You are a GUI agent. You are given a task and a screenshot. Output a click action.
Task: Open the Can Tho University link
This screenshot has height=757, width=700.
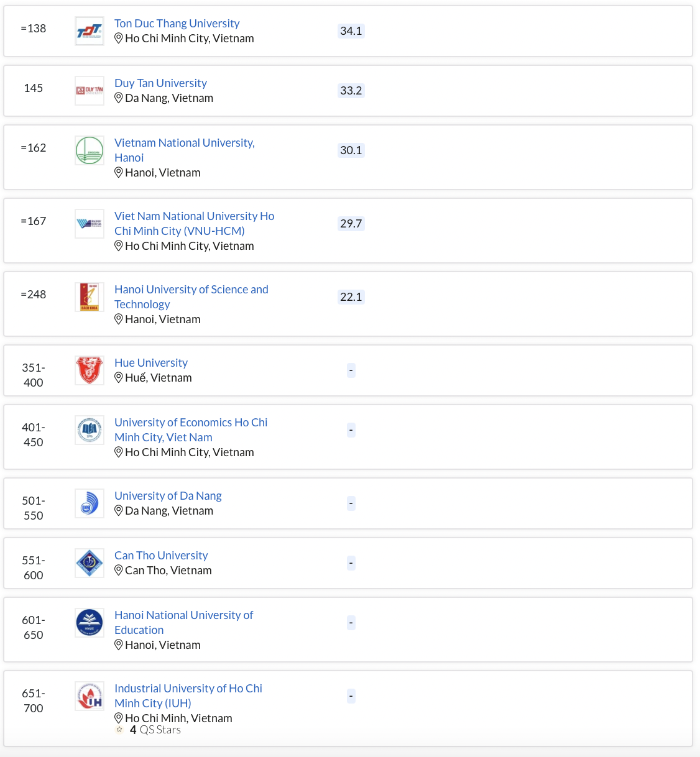[161, 556]
